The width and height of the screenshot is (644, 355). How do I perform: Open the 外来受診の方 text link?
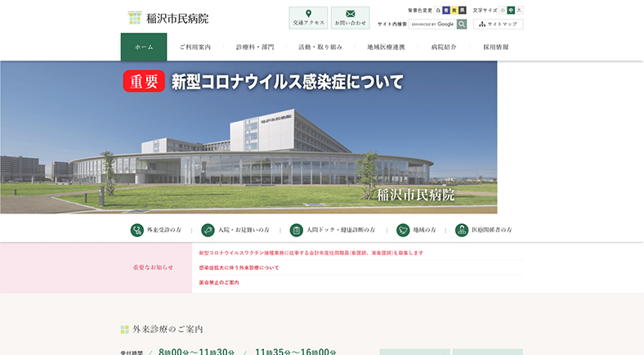[x=164, y=230]
